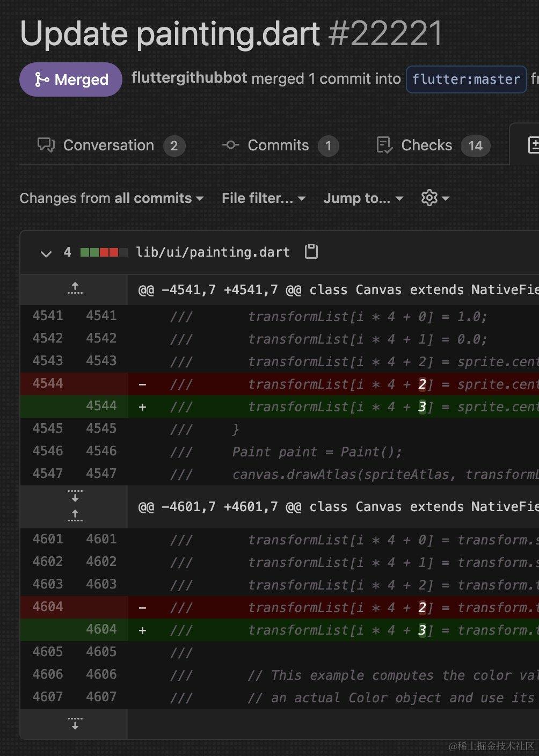Screen dimensions: 539x756
Task: Open the Jump to dropdown
Action: point(363,198)
